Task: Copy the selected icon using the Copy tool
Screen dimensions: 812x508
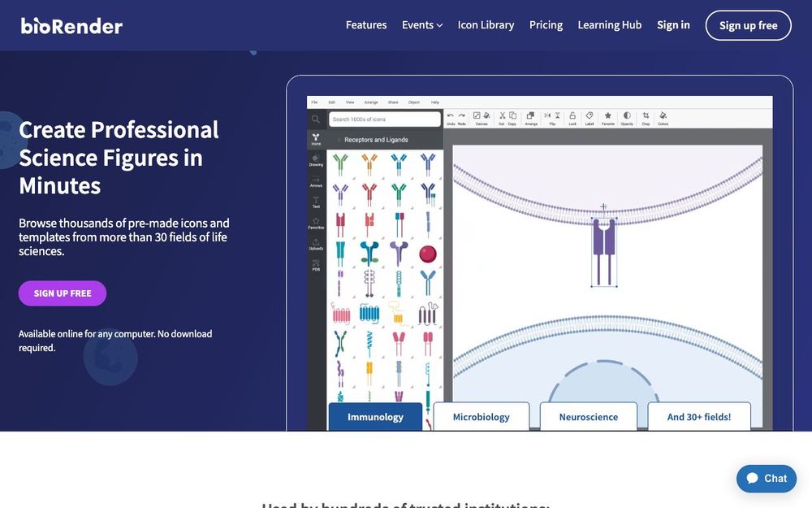Action: (x=512, y=115)
